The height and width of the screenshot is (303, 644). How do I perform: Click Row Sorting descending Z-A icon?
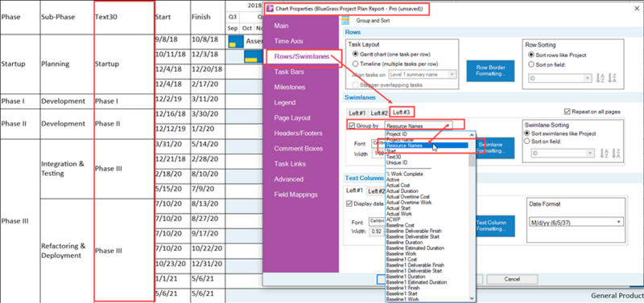point(613,78)
